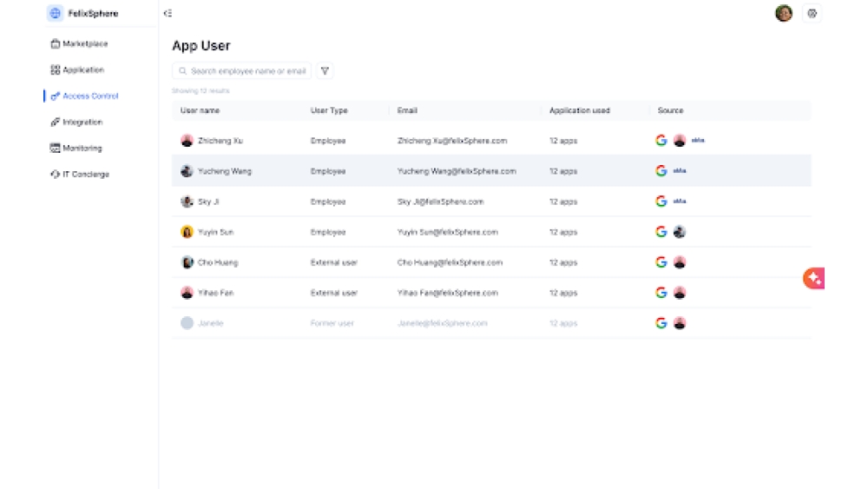Image resolution: width=868 pixels, height=489 pixels.
Task: Click email of Sky Ji
Action: click(441, 202)
